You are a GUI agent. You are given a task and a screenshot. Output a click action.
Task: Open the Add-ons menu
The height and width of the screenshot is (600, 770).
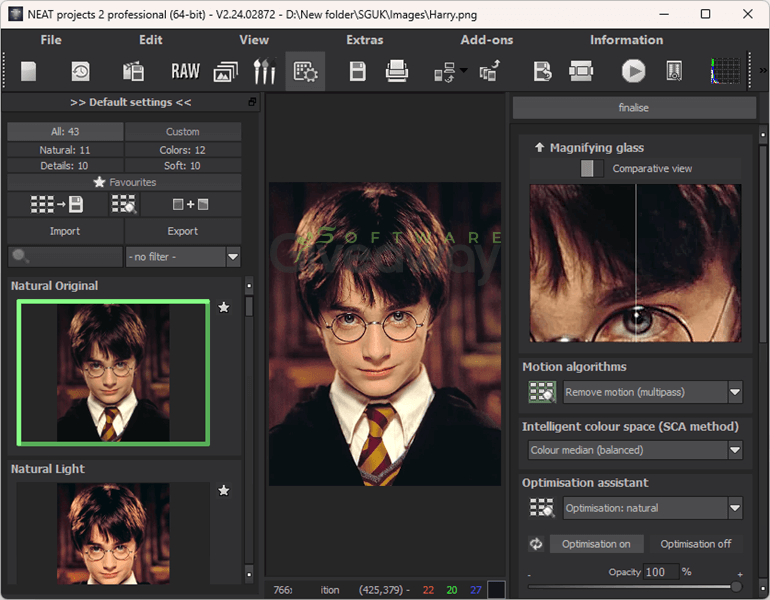click(487, 40)
